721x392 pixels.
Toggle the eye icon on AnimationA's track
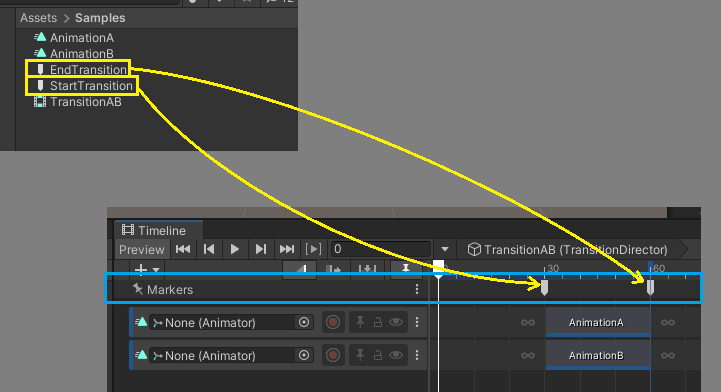[396, 323]
